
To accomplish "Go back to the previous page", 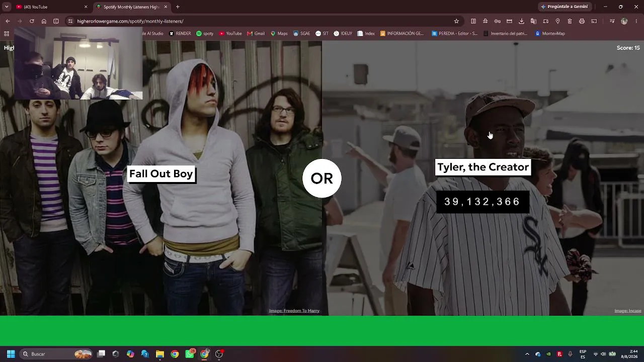I will click(8, 21).
